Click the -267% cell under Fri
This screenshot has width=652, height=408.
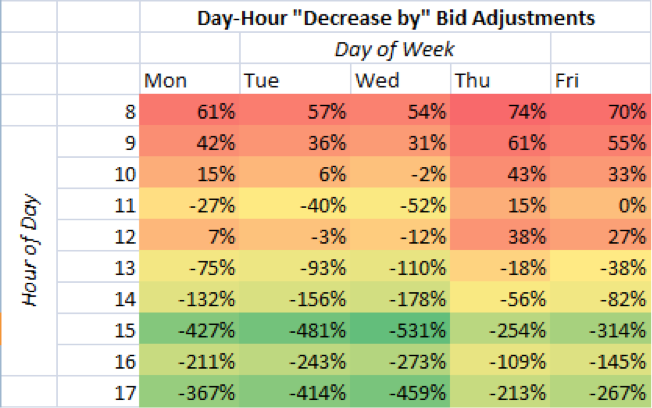(x=600, y=393)
